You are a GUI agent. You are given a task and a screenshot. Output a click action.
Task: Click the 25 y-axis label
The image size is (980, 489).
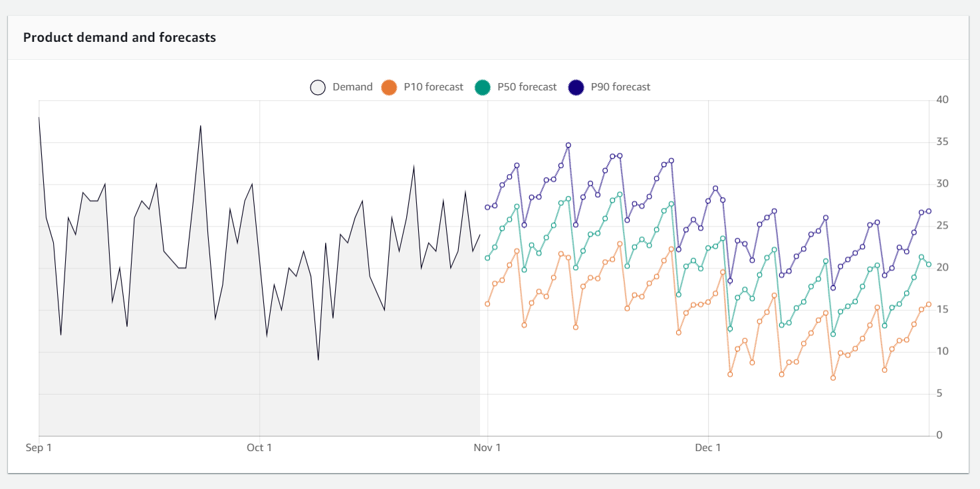coord(942,225)
